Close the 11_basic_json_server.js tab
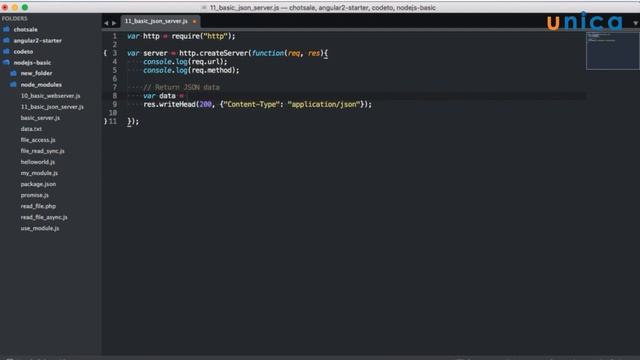Viewport: 640px width, 360px height. pos(194,21)
